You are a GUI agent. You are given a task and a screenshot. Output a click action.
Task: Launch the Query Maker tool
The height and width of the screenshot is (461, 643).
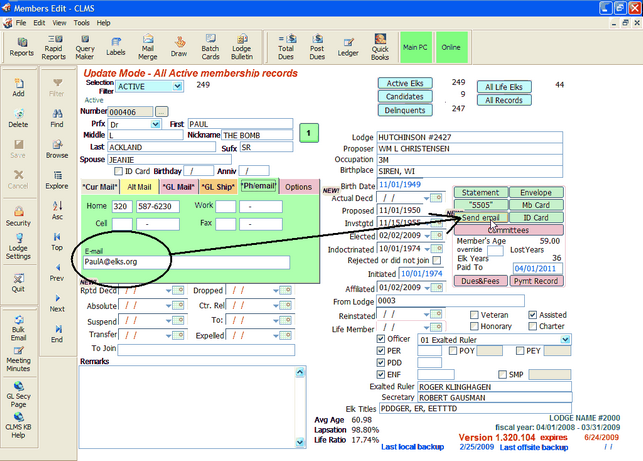pyautogui.click(x=84, y=46)
